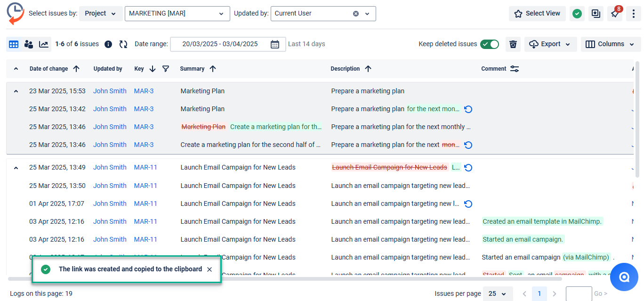Open the three-dot more options menu
644x301 pixels.
pos(634,14)
